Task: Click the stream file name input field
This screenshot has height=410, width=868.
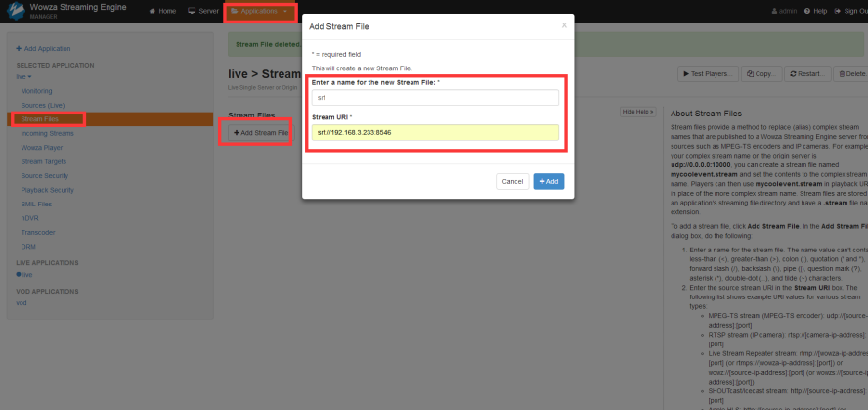Action: pyautogui.click(x=435, y=98)
